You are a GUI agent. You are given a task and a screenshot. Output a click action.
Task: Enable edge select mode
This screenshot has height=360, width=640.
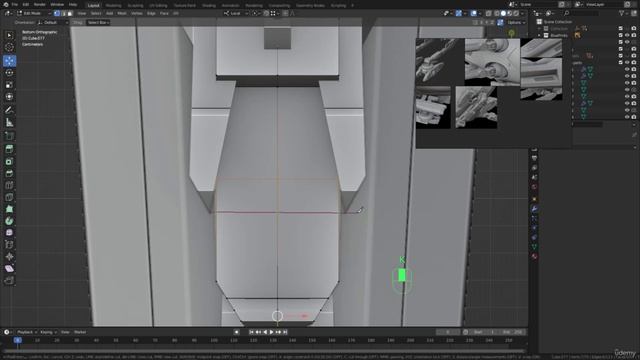pos(63,13)
